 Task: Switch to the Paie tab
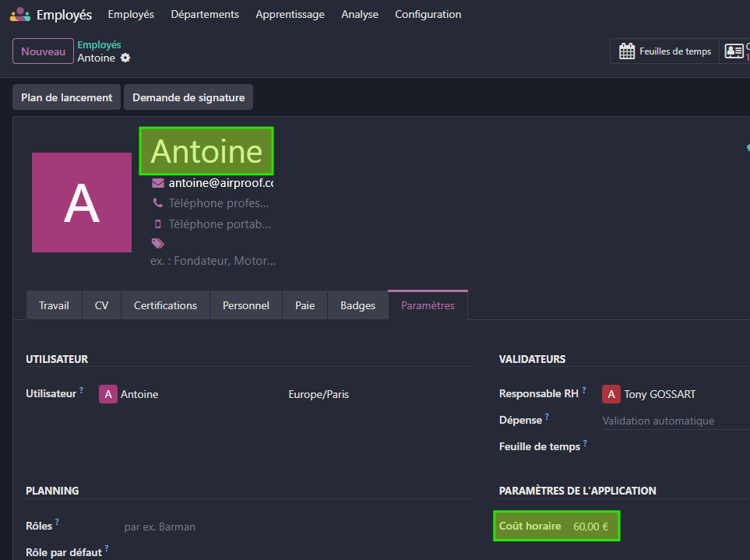click(305, 305)
